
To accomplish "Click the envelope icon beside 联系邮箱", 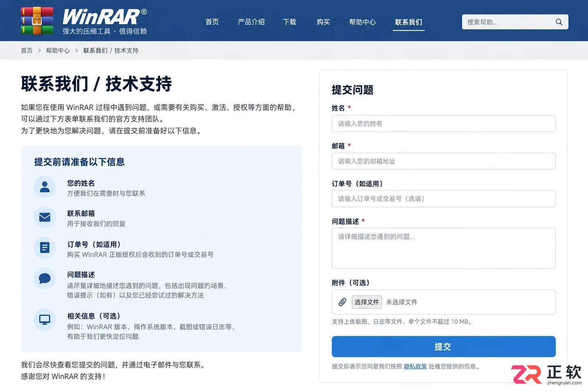I will click(45, 217).
